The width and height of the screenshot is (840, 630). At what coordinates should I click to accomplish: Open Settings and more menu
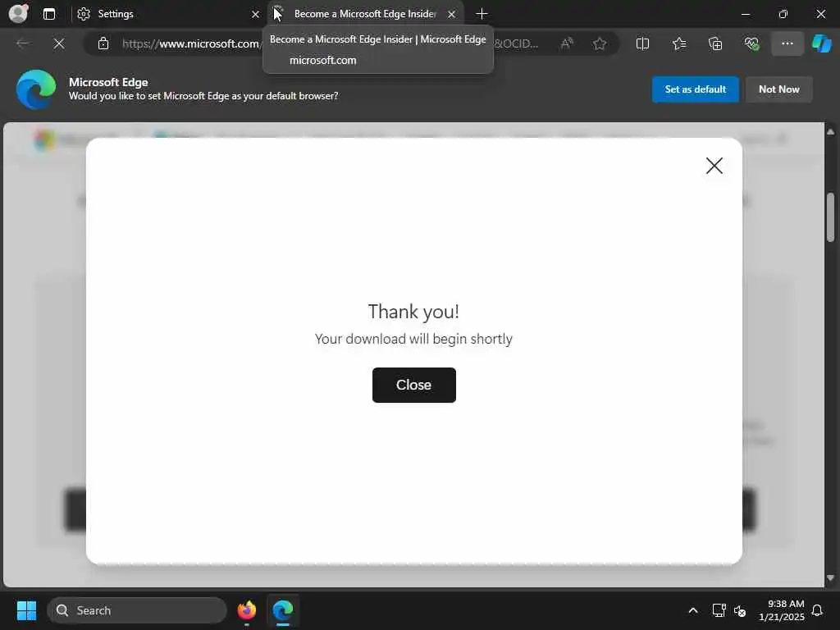coord(787,43)
